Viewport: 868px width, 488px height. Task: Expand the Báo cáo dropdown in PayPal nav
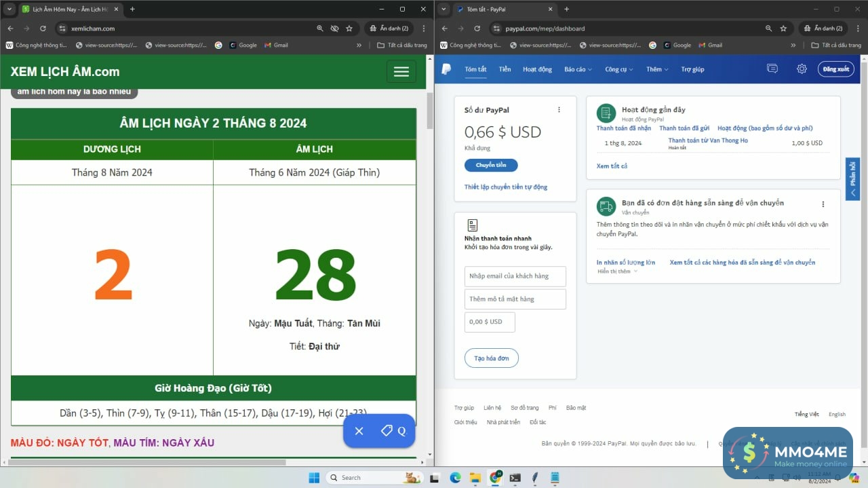point(578,69)
